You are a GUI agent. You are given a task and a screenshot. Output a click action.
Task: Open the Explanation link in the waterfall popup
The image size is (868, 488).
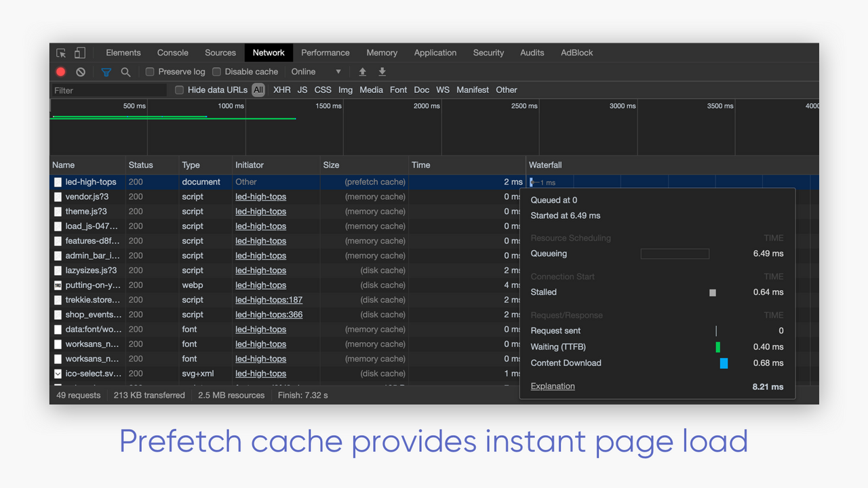pyautogui.click(x=553, y=386)
